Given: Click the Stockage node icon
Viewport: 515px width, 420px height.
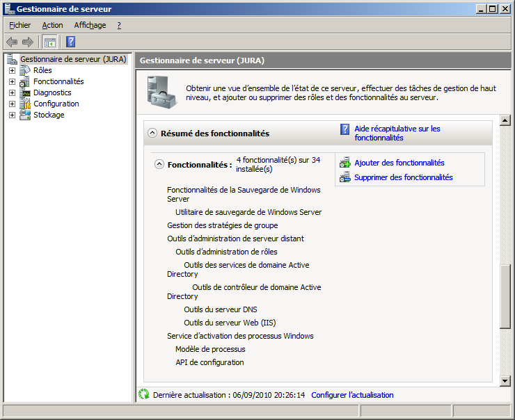Looking at the screenshot, I should point(25,115).
